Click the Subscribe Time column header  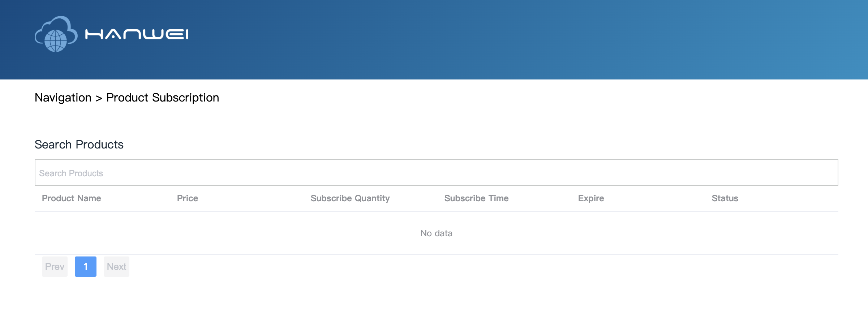pyautogui.click(x=476, y=198)
